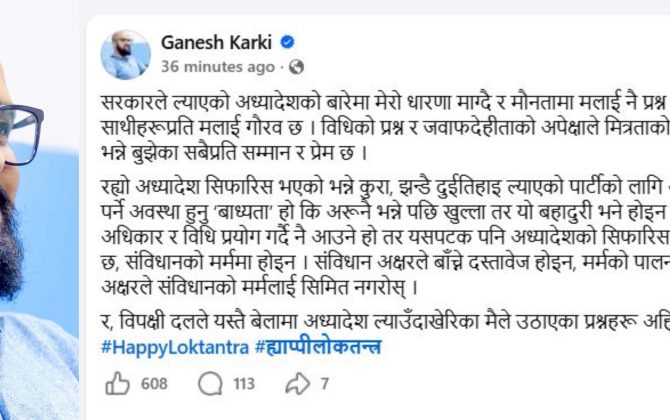This screenshot has height=420, width=670.
Task: Click the blue verified badge
Action: point(286,44)
